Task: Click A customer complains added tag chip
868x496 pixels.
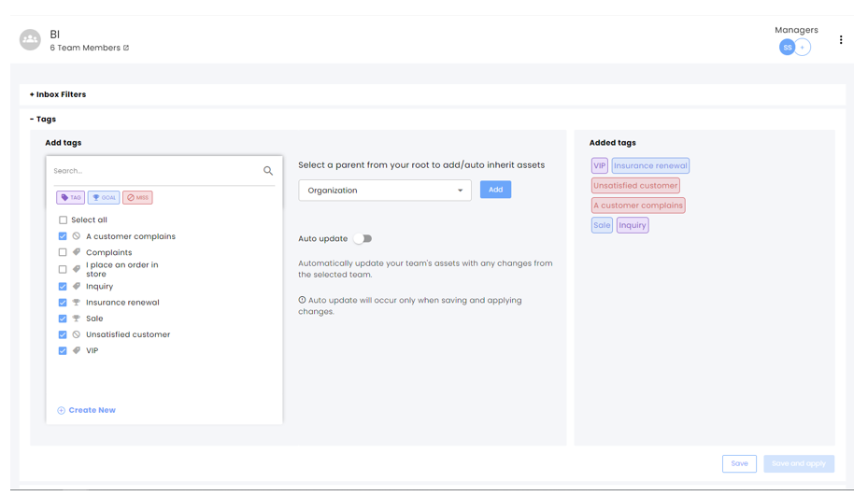Action: pos(638,205)
